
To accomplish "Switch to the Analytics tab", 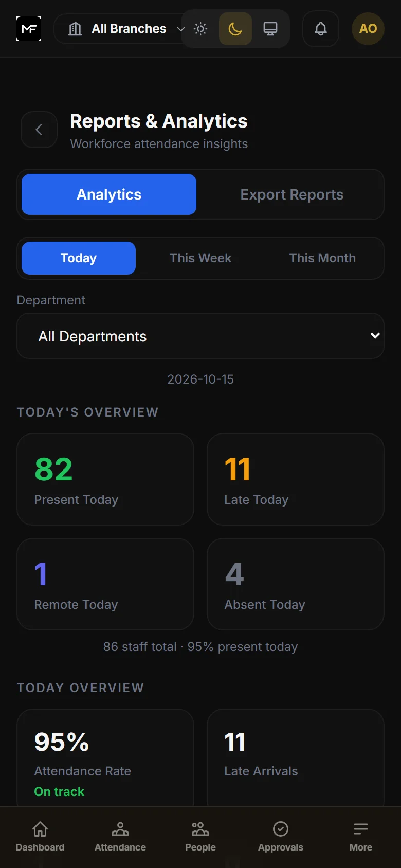I will [109, 194].
